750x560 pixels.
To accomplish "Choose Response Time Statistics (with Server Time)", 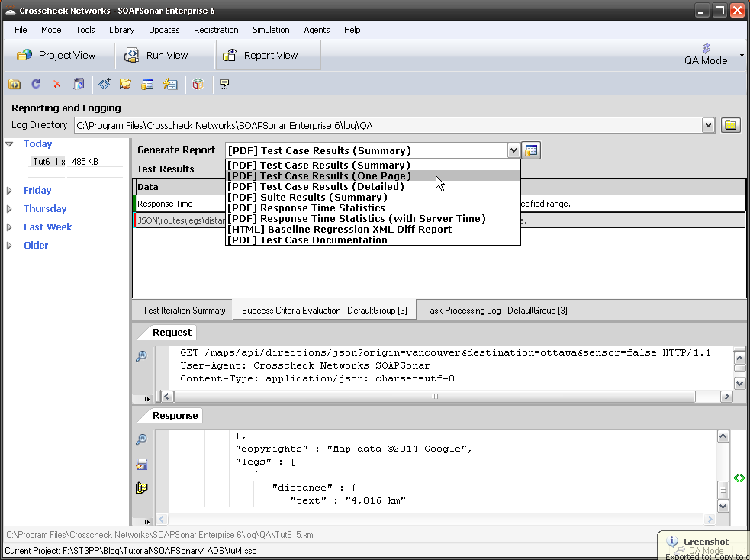I will pos(372,218).
